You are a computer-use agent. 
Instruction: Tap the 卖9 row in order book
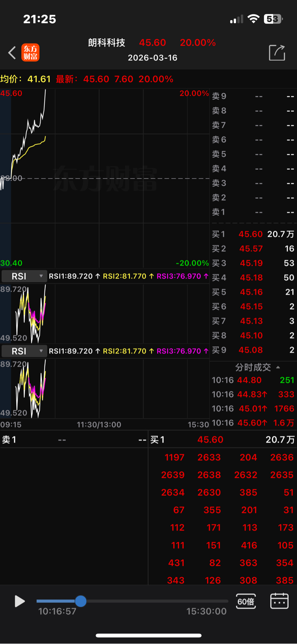pos(253,96)
